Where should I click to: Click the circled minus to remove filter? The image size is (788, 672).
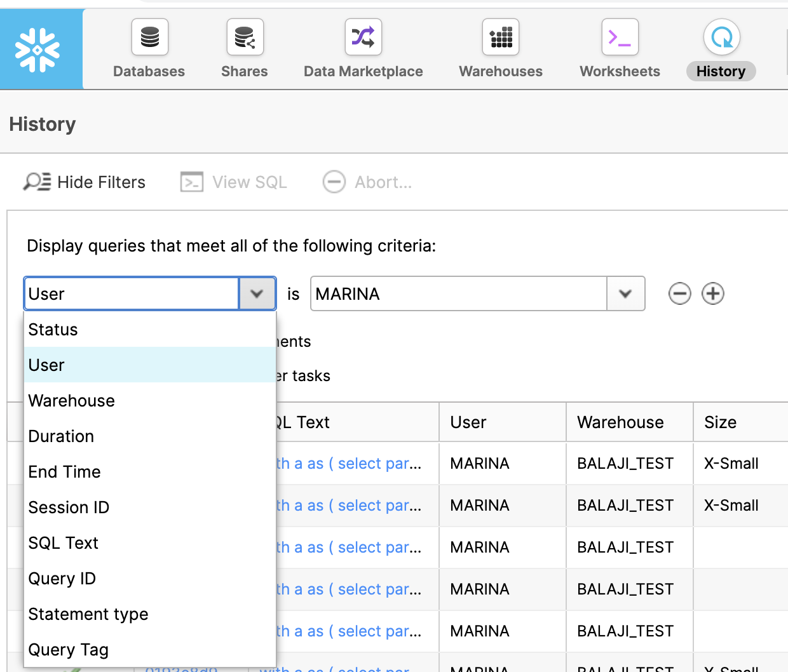[679, 293]
